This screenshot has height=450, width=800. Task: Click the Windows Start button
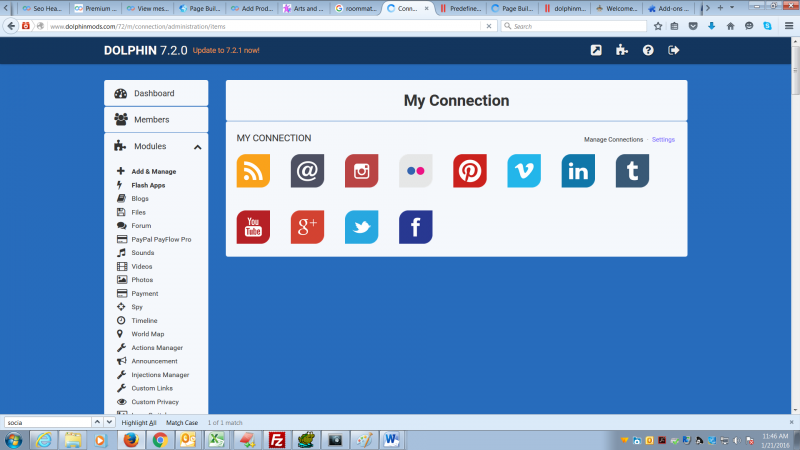(13, 440)
